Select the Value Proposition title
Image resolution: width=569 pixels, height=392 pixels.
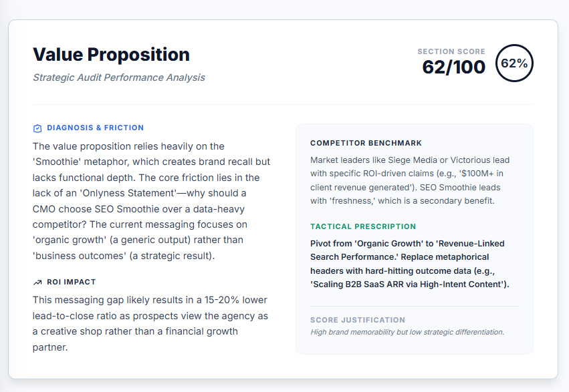[x=111, y=55]
